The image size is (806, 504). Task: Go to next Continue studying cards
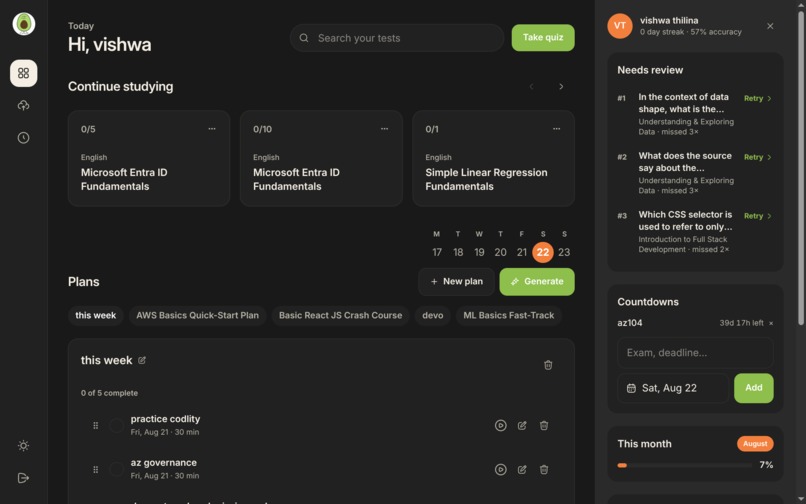point(561,86)
